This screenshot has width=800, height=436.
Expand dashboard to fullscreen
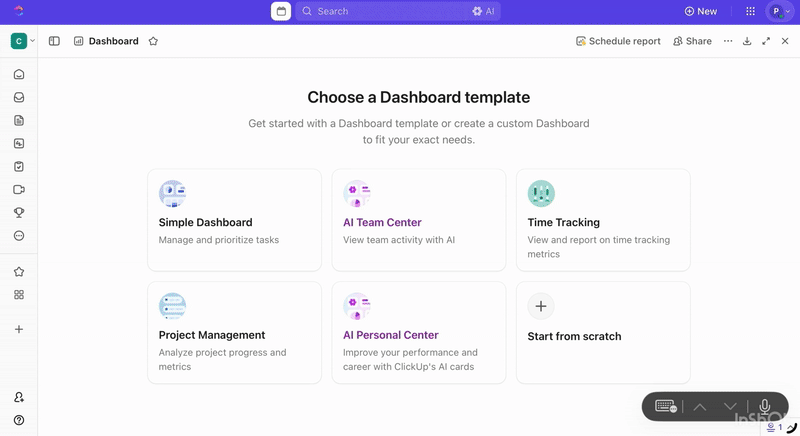point(766,41)
